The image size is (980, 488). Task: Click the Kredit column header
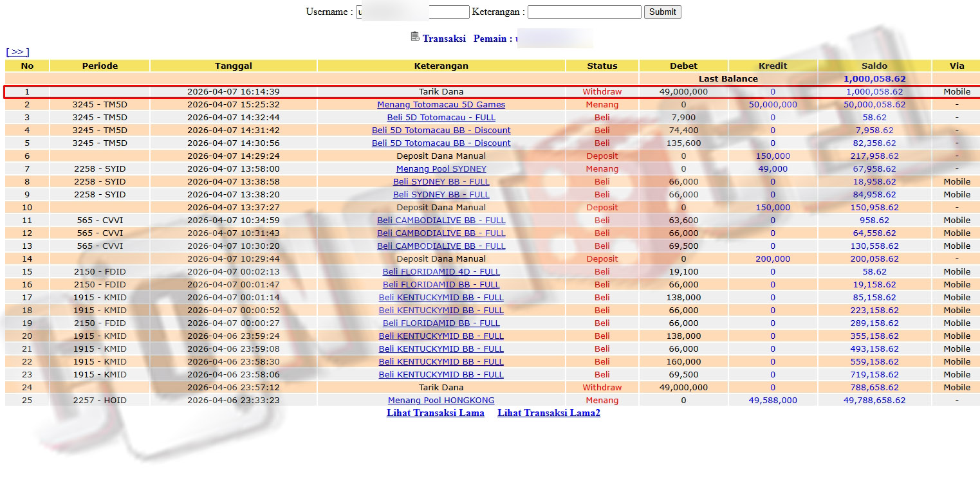point(773,66)
